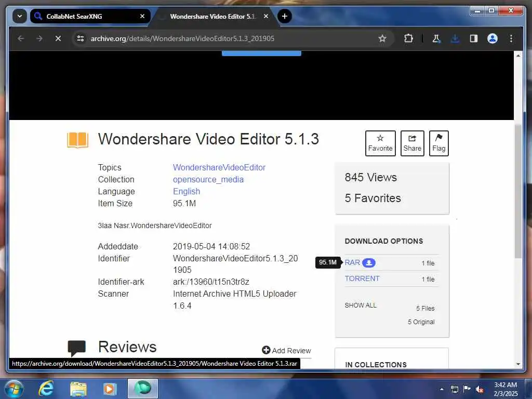Viewport: 532px width, 399px height.
Task: Download the RAR file link
Action: click(x=352, y=262)
